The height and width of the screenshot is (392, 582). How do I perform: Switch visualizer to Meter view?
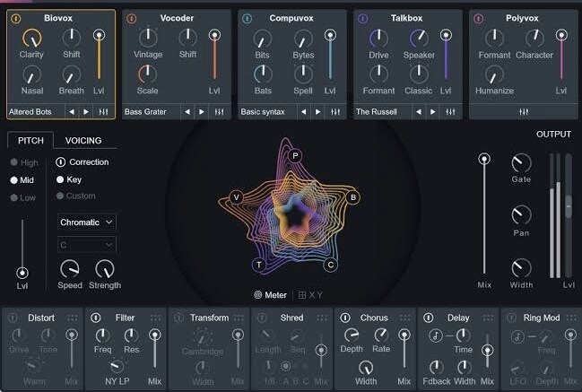[x=270, y=295]
